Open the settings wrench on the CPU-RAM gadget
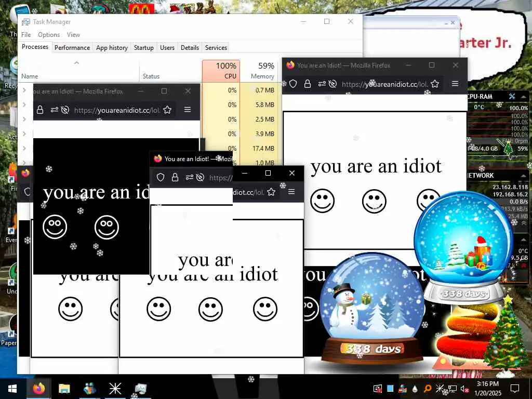This screenshot has height=399, width=532. click(x=512, y=96)
